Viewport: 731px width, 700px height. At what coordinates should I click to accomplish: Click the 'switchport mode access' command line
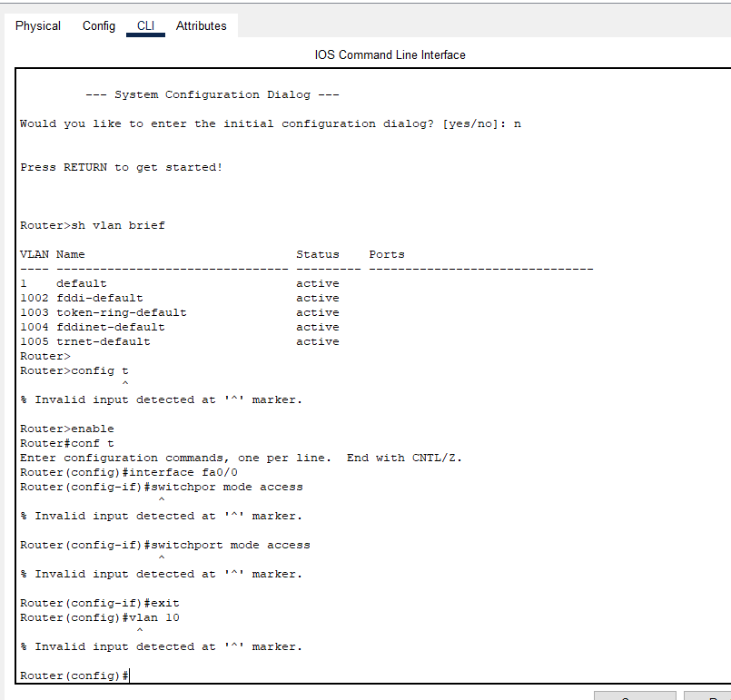pos(165,545)
